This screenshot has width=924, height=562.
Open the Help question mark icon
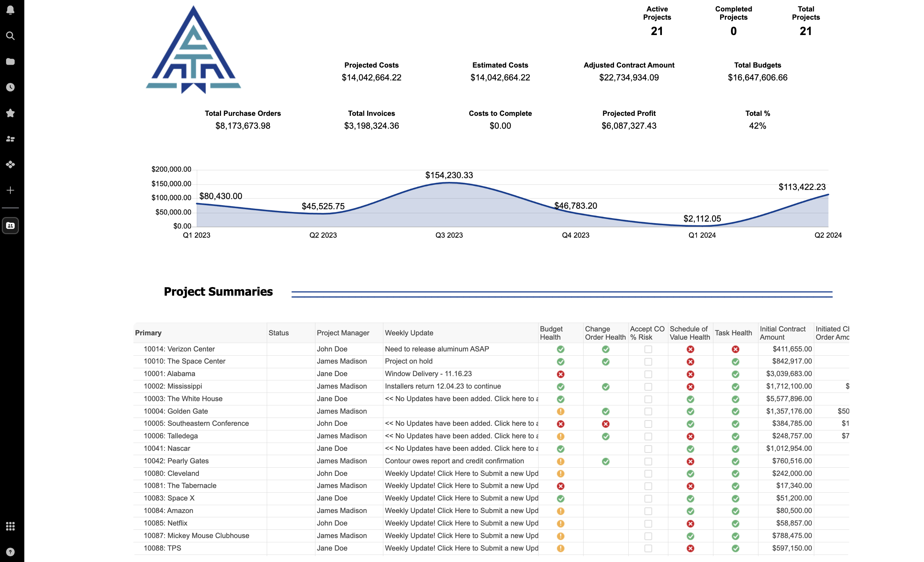pos(10,552)
